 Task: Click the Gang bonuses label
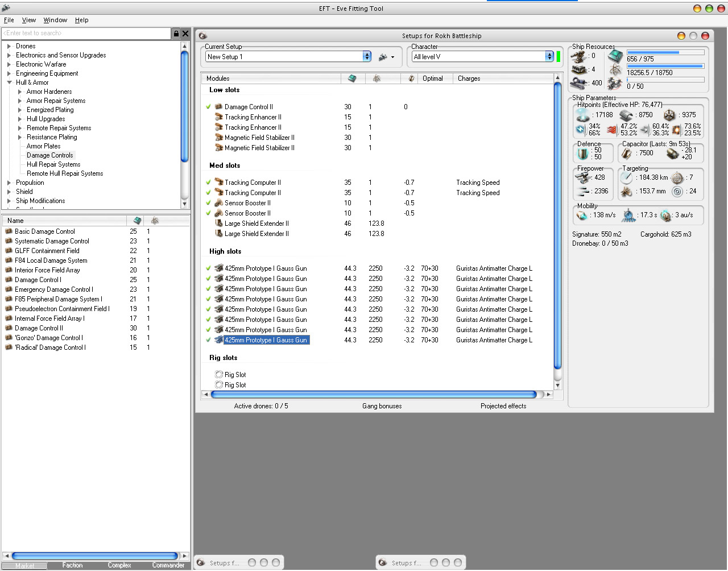(382, 406)
